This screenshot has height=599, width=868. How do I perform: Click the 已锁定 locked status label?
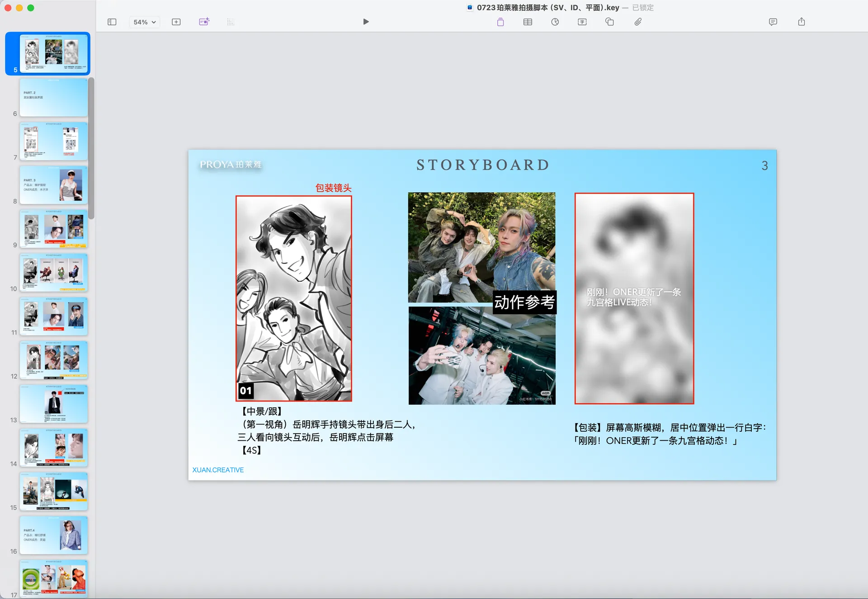[x=643, y=8]
